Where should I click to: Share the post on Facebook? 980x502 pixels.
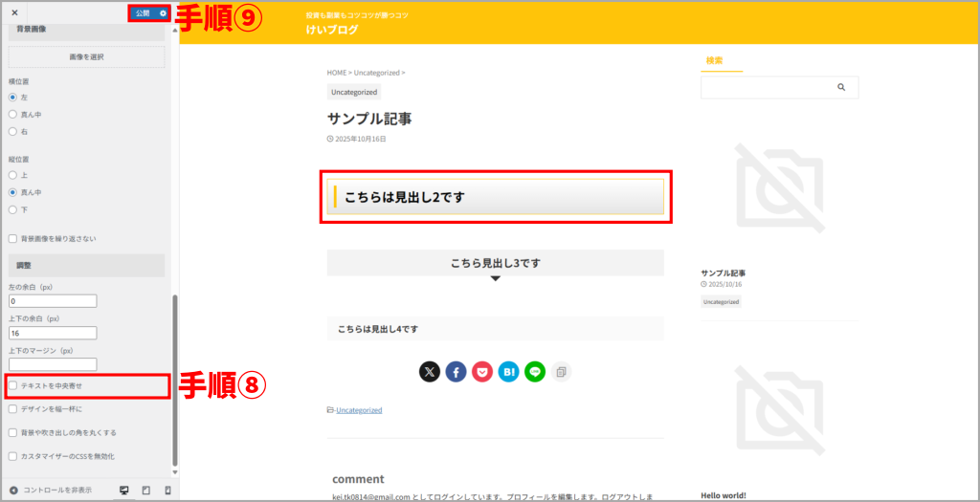click(x=456, y=372)
